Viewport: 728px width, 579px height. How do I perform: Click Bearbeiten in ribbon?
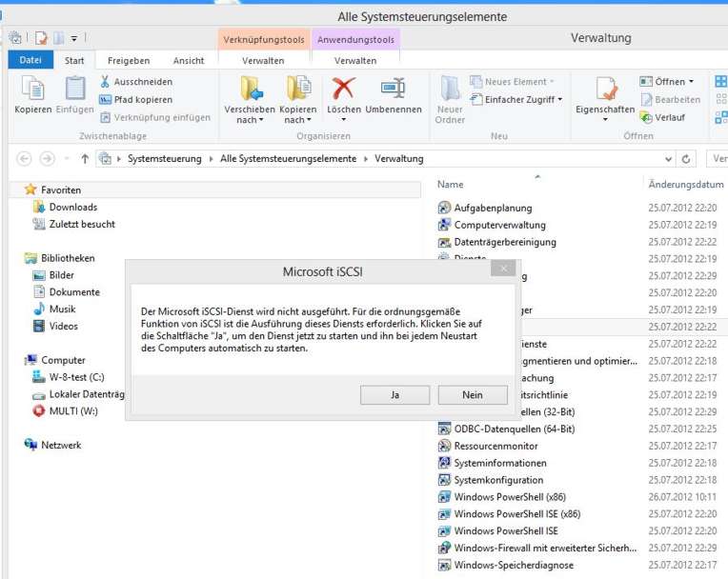point(671,100)
